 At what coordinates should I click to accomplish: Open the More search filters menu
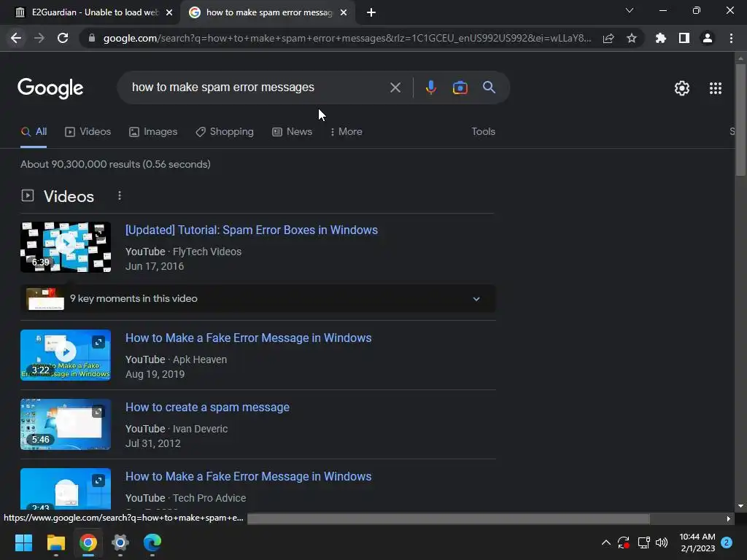click(x=347, y=132)
